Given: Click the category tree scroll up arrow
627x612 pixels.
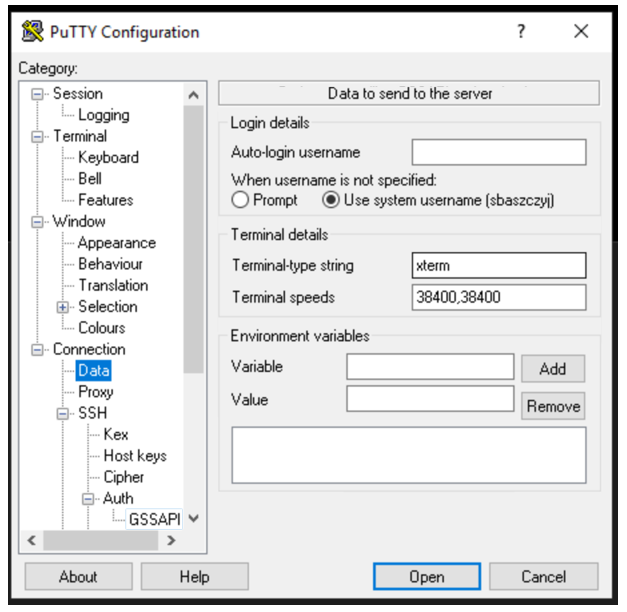Looking at the screenshot, I should point(194,95).
